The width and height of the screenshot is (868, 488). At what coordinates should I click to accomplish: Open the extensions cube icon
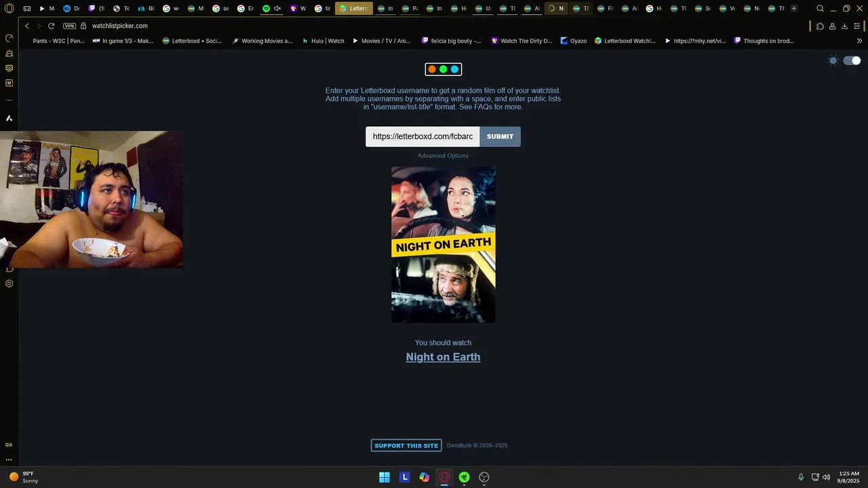click(x=820, y=26)
